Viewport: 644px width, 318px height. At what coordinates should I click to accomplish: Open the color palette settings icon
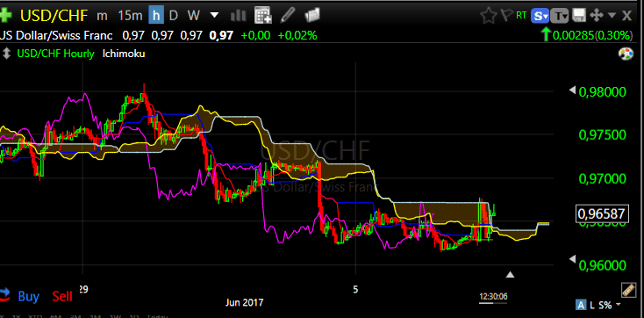[x=625, y=54]
